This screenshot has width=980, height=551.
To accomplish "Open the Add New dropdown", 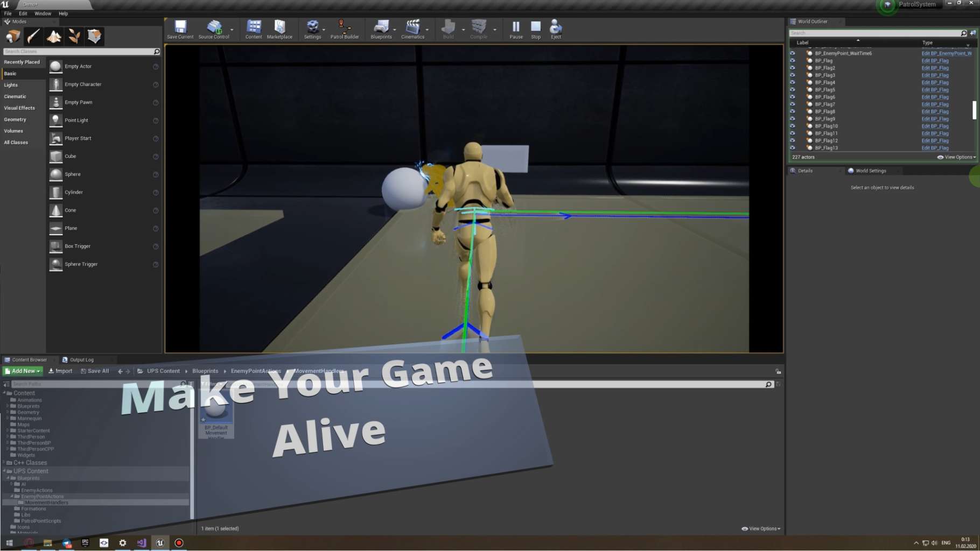I will (23, 371).
